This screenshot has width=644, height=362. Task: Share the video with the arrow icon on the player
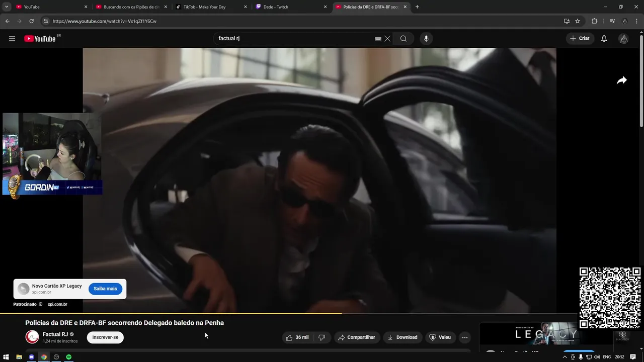point(622,80)
